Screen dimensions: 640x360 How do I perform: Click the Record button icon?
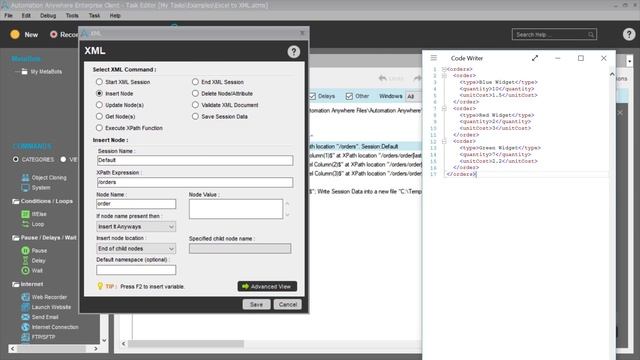click(x=53, y=35)
